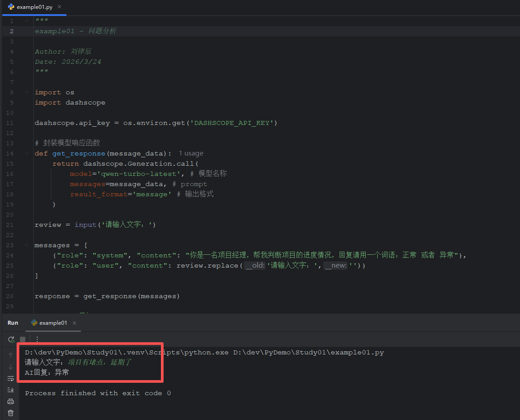Click line number 21 in the gutter
The image size is (520, 420).
(x=10, y=225)
